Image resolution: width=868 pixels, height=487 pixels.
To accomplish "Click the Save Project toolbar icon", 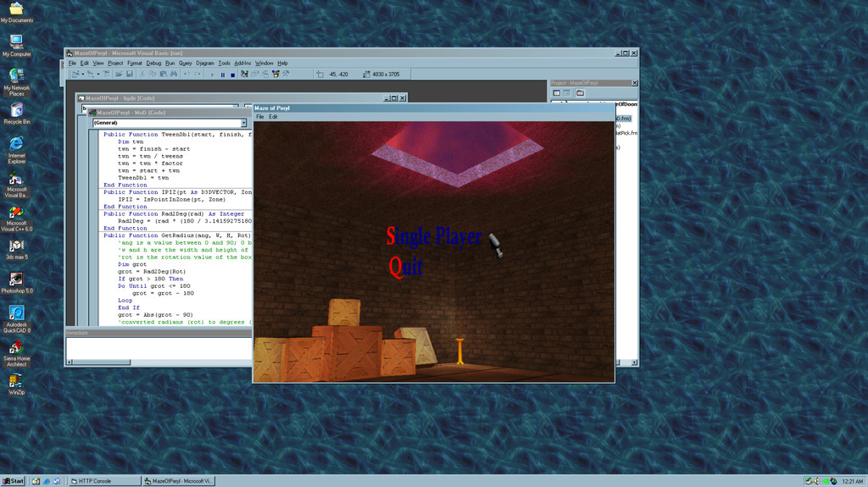I will 129,75.
